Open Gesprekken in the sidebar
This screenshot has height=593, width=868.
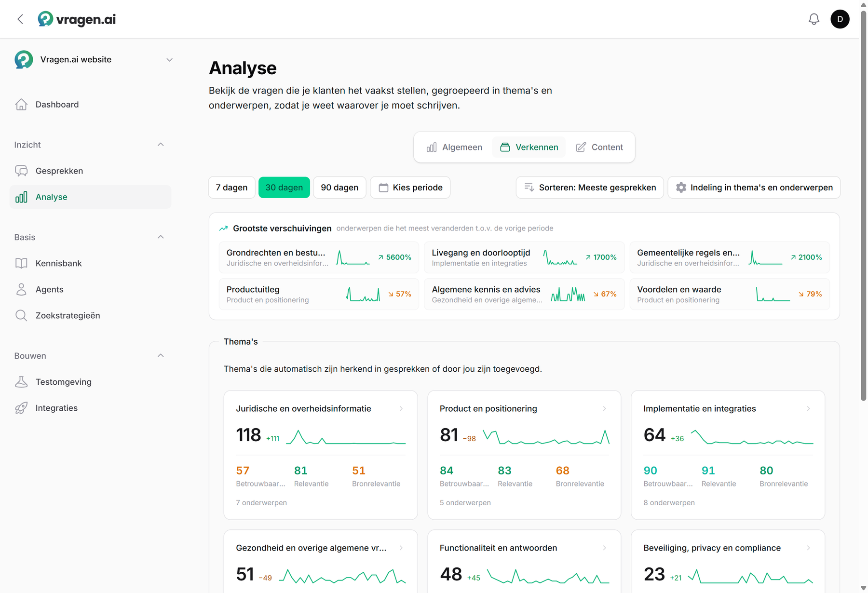pos(90,171)
